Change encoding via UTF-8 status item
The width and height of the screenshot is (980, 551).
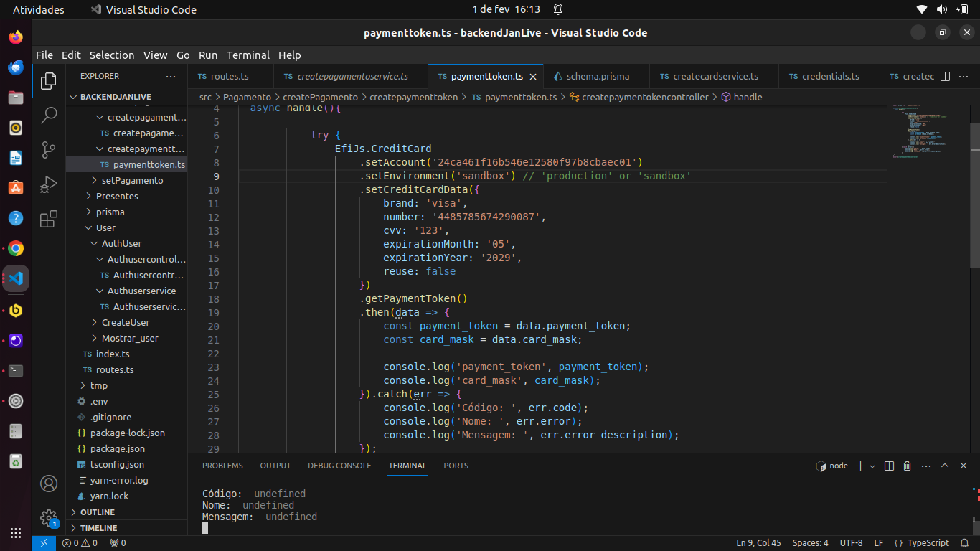[x=851, y=543]
